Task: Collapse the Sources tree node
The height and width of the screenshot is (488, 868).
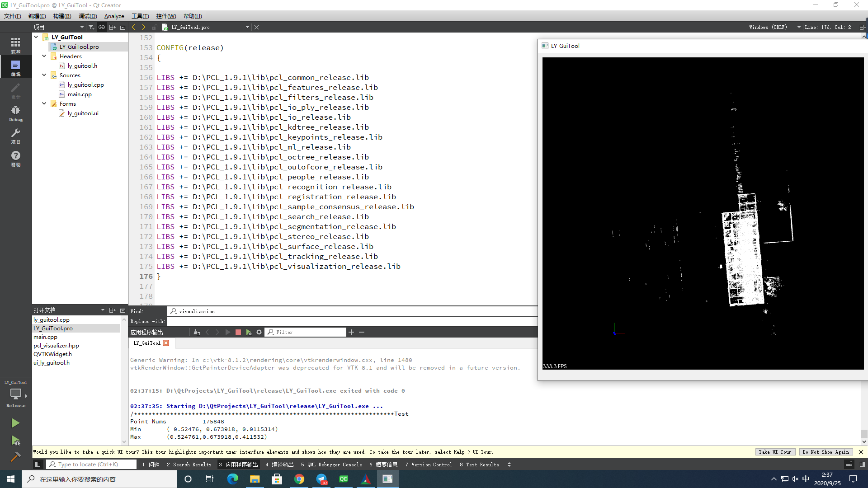Action: (x=44, y=75)
